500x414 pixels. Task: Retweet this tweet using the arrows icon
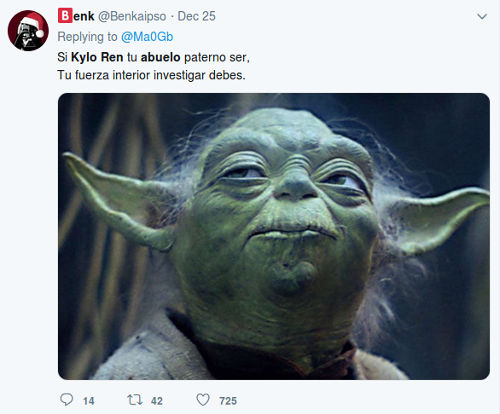[x=135, y=400]
